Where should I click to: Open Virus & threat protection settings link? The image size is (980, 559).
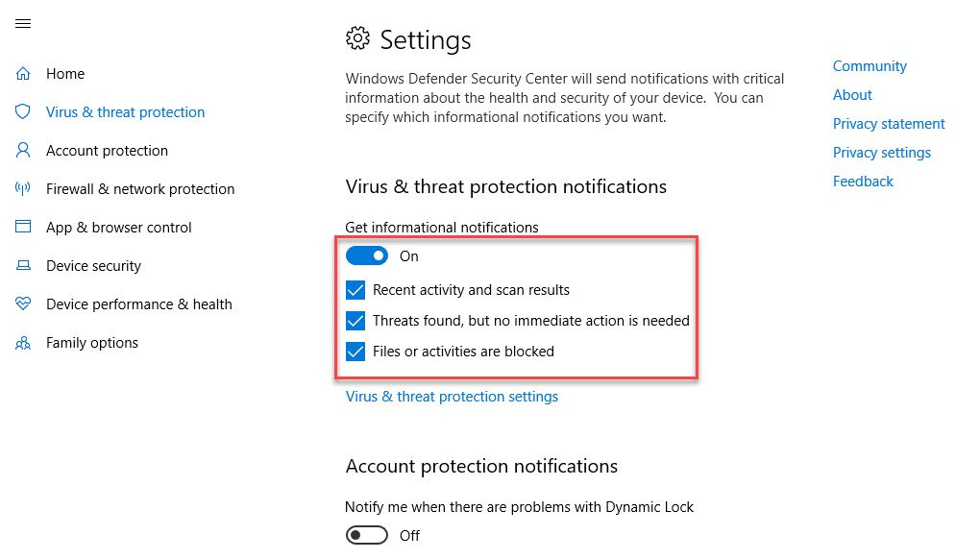452,397
